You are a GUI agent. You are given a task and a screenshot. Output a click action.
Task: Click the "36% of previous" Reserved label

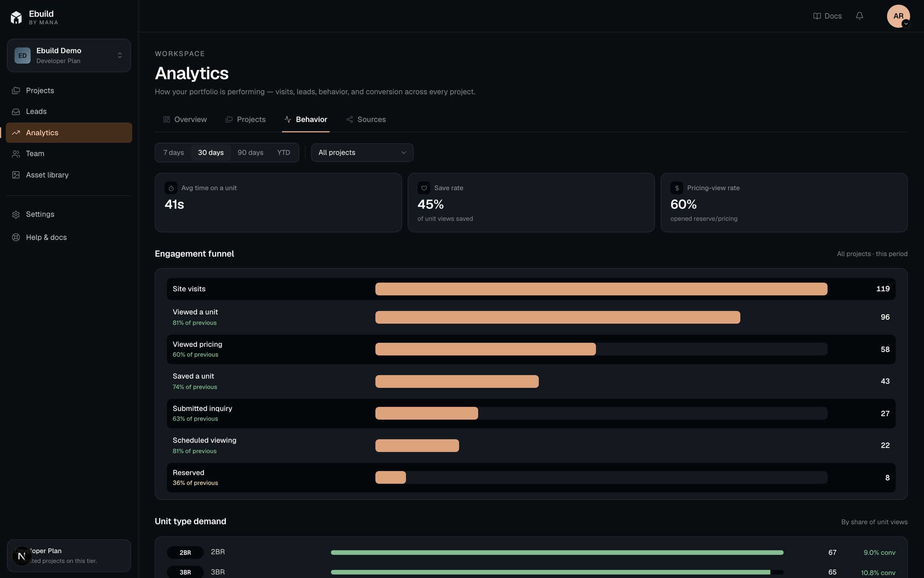click(195, 483)
